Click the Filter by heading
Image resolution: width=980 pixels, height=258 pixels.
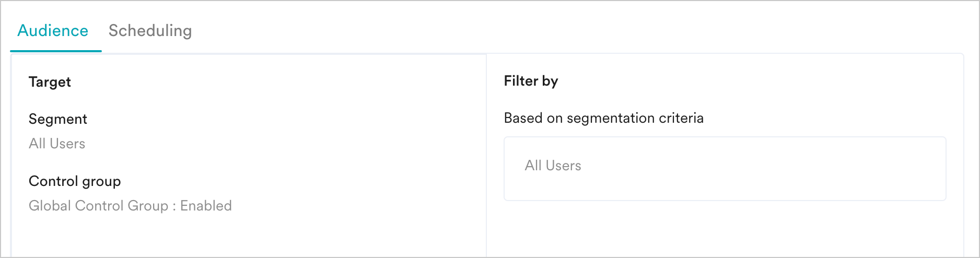pos(531,81)
